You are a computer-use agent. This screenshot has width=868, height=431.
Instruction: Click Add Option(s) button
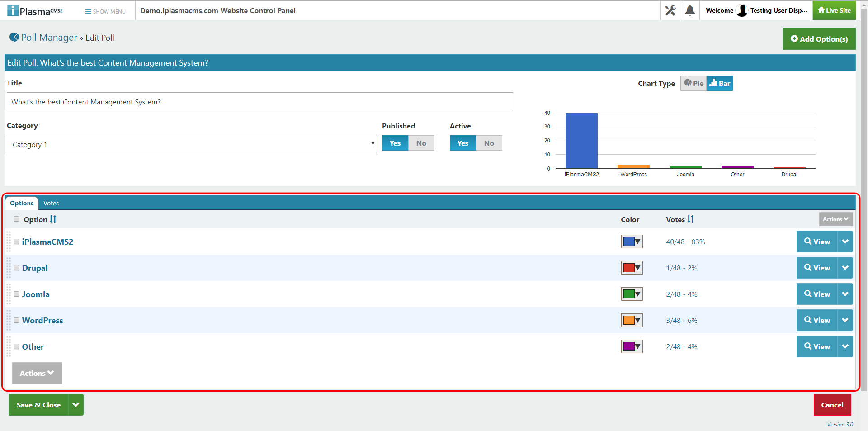pyautogui.click(x=819, y=39)
